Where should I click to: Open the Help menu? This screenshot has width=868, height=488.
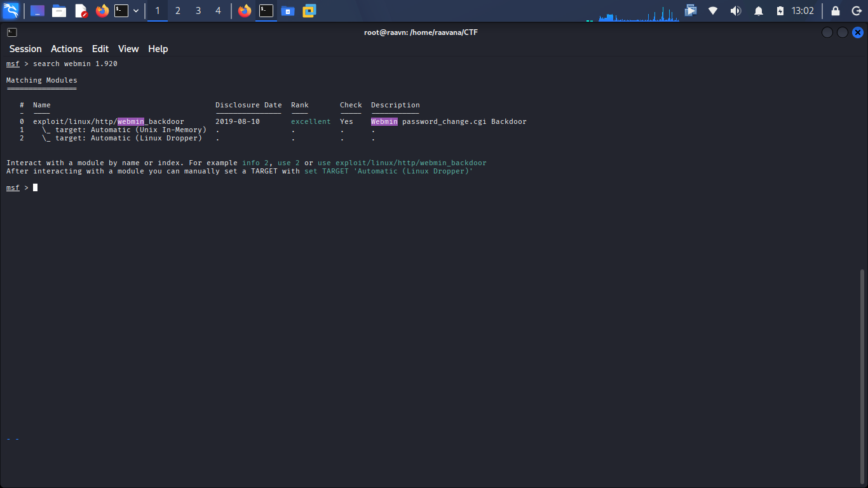[158, 49]
